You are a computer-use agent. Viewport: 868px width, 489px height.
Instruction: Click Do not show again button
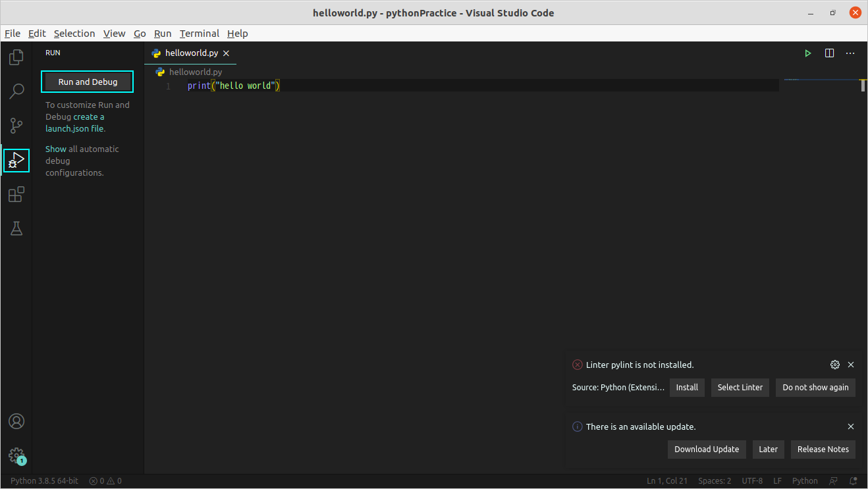click(815, 388)
